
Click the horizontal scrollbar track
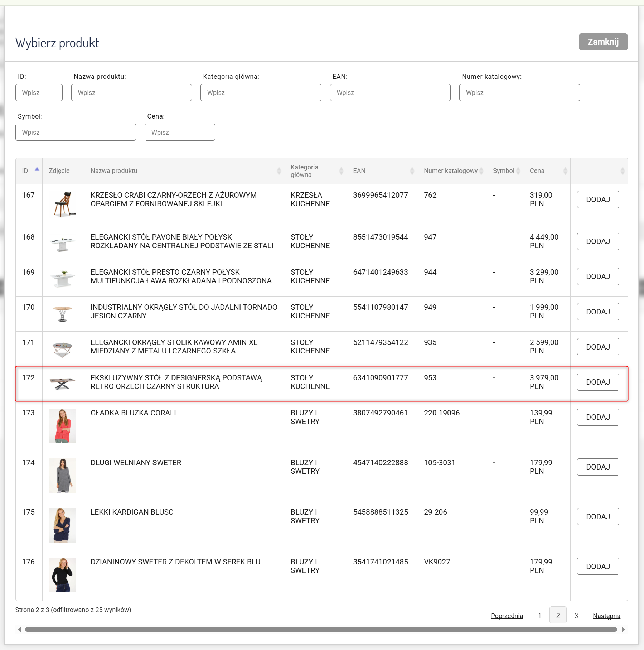click(321, 629)
